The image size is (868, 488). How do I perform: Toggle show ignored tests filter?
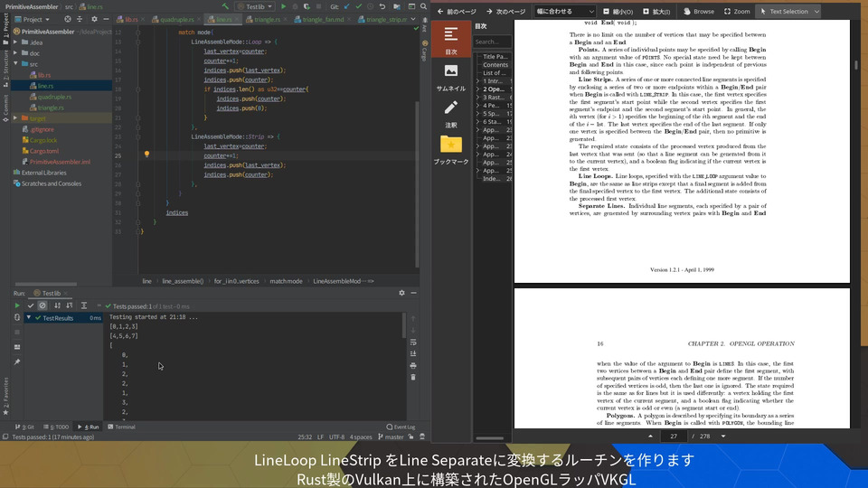click(42, 305)
